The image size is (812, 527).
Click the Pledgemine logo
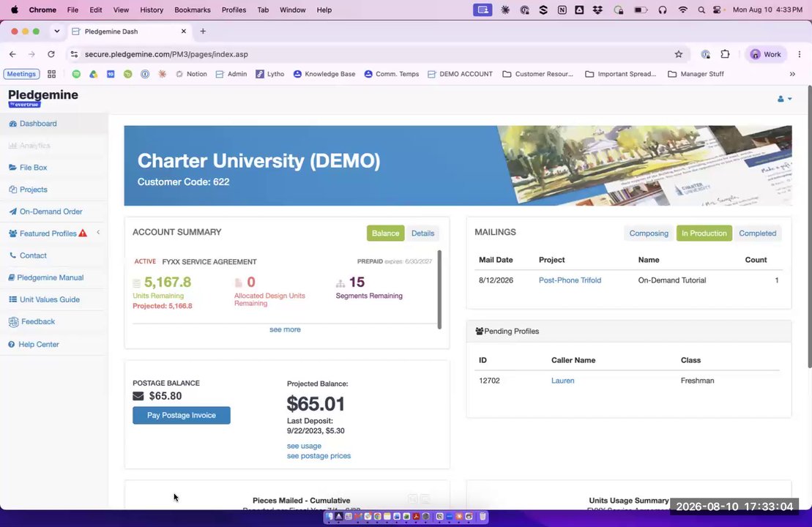[43, 98]
